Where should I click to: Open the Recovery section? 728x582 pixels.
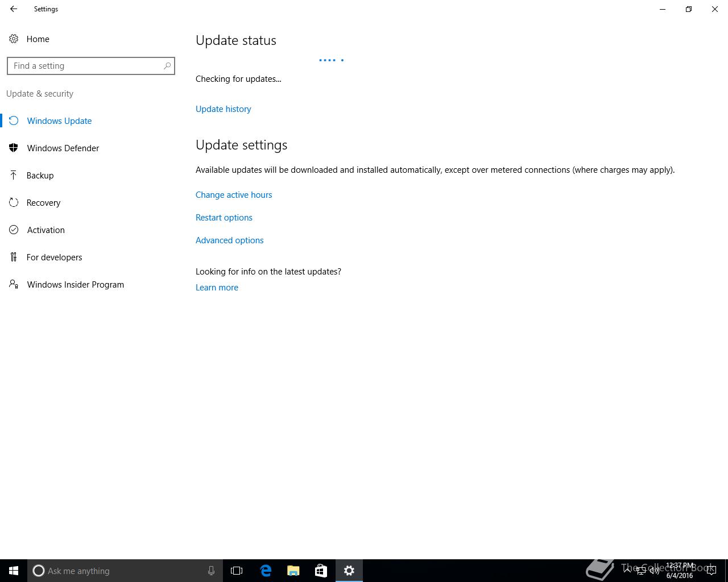tap(43, 203)
